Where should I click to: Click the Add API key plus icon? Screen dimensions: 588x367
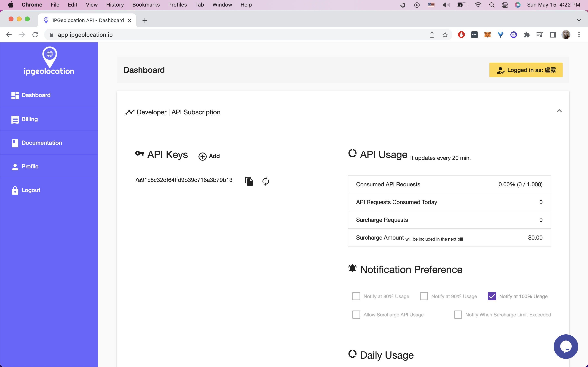(x=202, y=156)
